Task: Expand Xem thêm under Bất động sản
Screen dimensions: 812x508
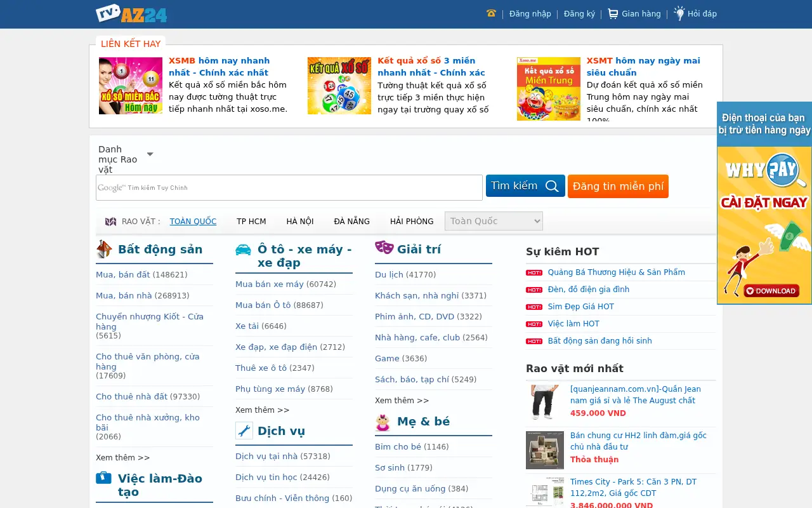Action: coord(123,458)
